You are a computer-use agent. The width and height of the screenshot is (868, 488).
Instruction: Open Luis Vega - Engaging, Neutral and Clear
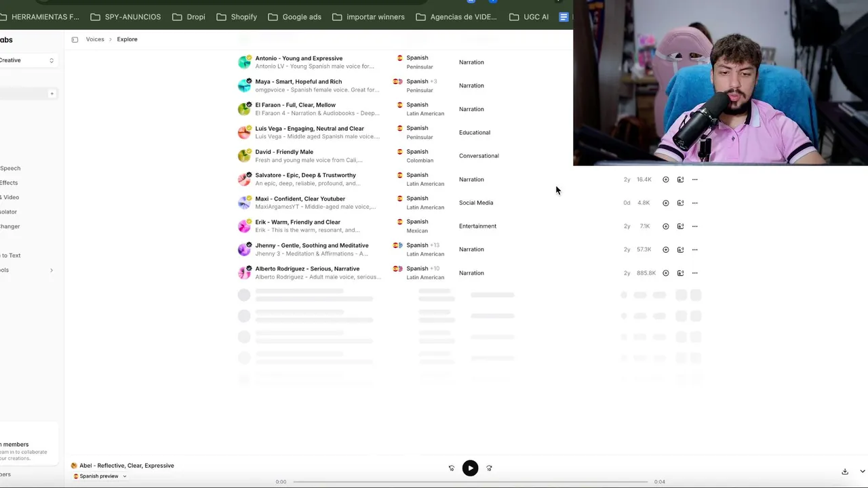point(310,129)
